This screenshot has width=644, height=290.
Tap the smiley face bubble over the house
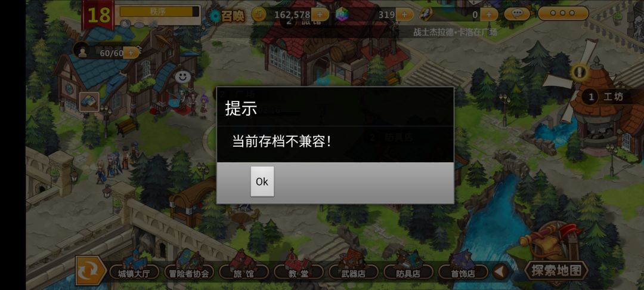click(183, 76)
